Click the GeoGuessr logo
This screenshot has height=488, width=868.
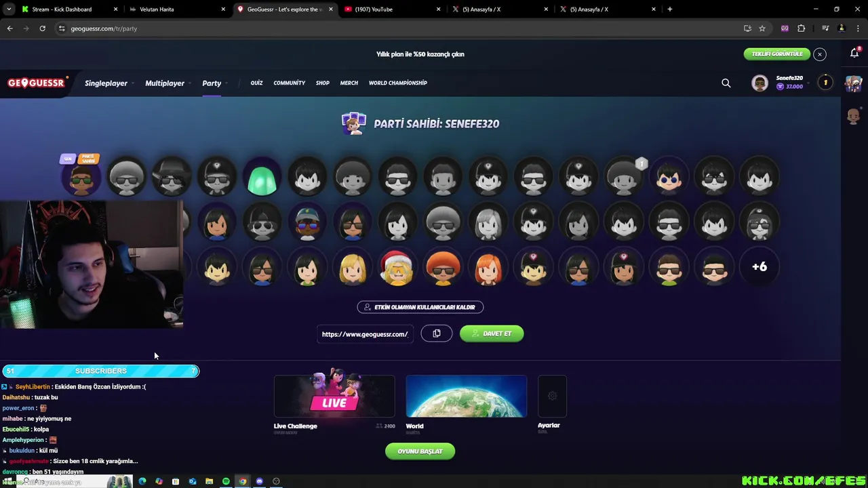tap(36, 83)
